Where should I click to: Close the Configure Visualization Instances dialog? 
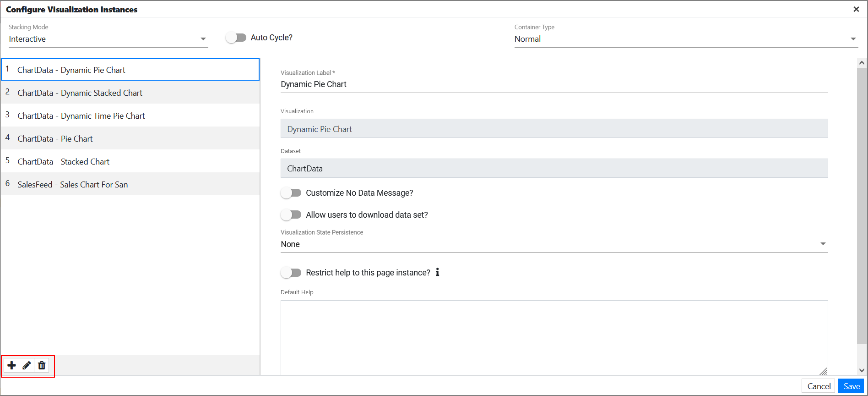(x=856, y=9)
